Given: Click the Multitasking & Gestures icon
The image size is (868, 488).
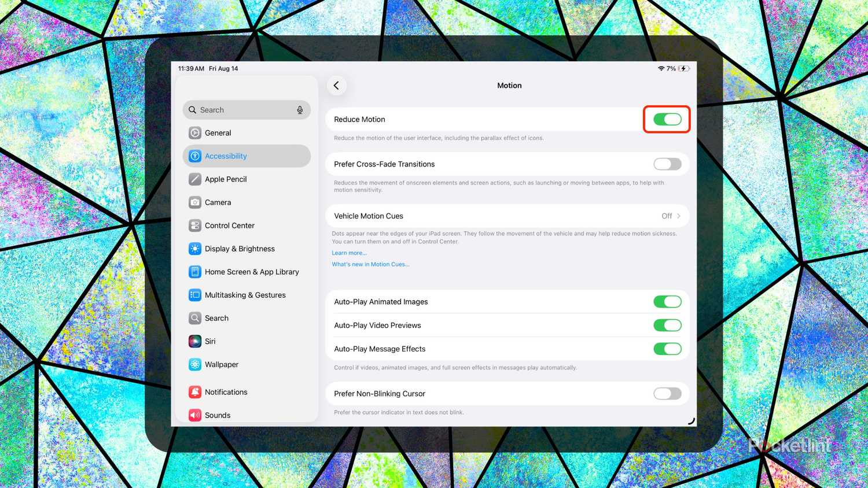Looking at the screenshot, I should 195,295.
